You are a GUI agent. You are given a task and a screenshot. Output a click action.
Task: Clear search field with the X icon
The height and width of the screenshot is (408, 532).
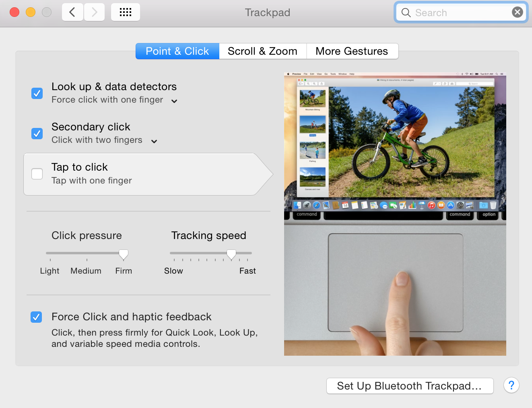(x=518, y=12)
